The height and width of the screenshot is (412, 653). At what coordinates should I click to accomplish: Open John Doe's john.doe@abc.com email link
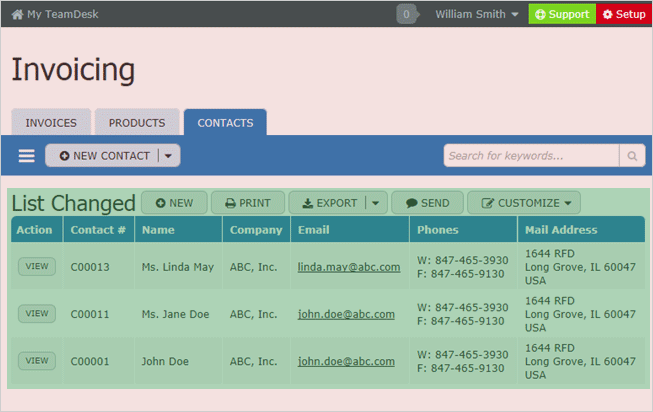[x=346, y=361]
